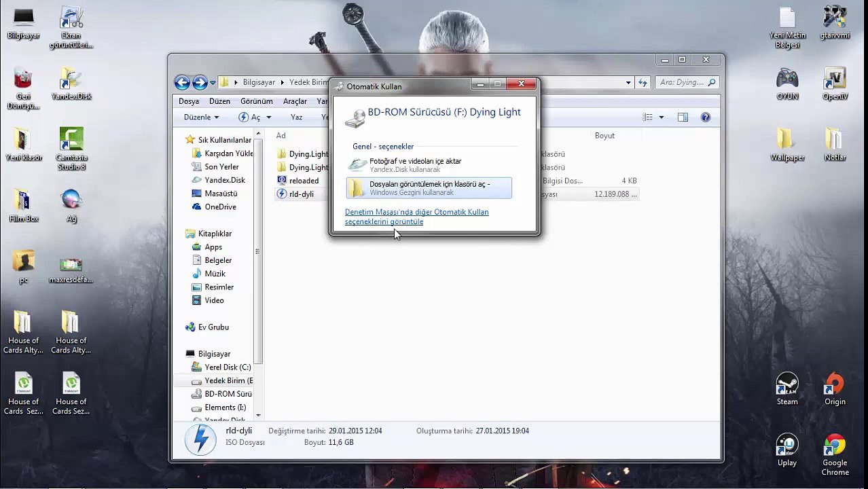Sort by the Ad column header
This screenshot has width=868, height=489.
[281, 136]
